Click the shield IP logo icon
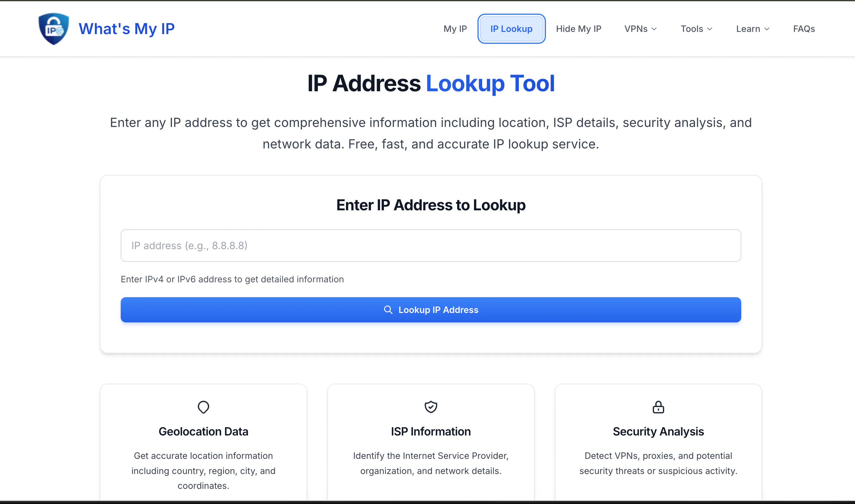 pyautogui.click(x=54, y=29)
